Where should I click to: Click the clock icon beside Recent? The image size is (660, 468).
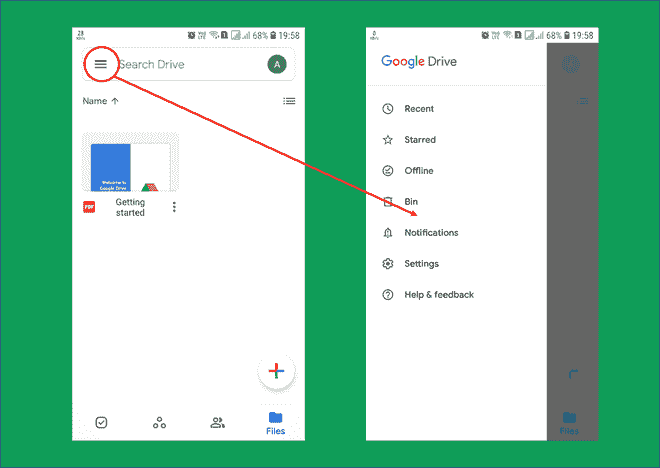click(x=388, y=109)
